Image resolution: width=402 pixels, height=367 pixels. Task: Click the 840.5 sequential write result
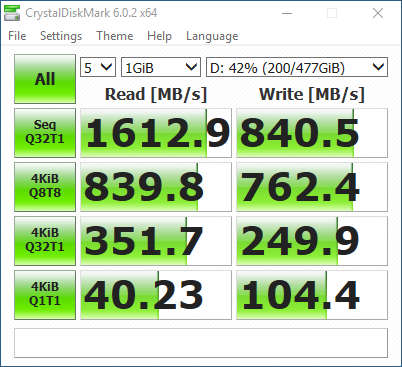312,133
